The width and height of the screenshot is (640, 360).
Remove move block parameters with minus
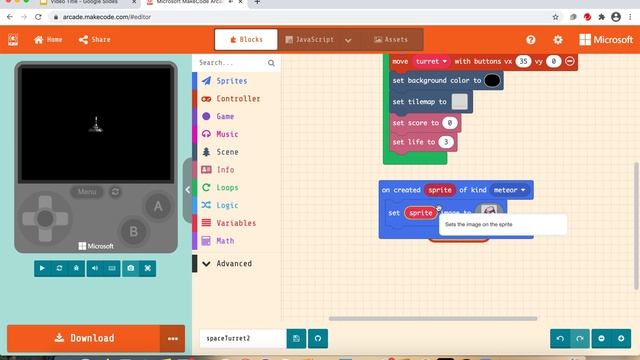tap(570, 61)
